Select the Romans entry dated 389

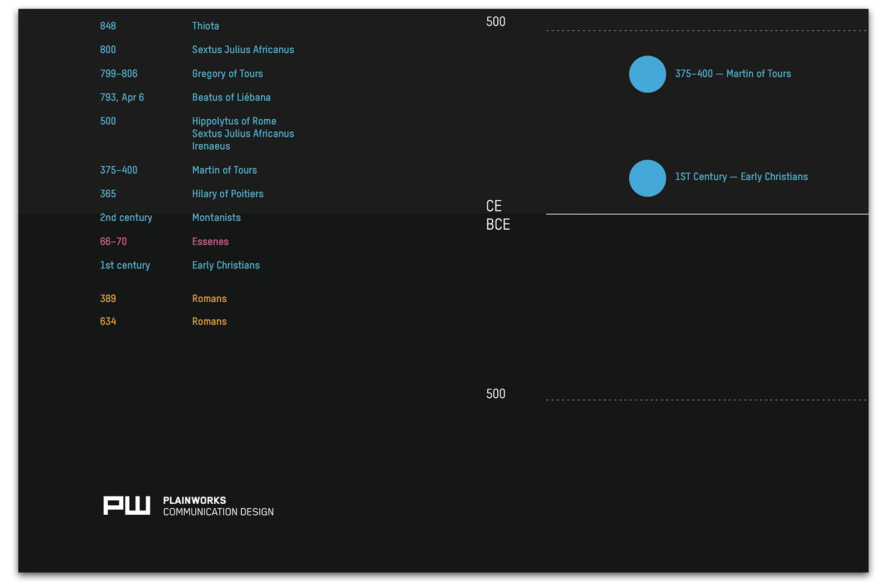pos(209,299)
